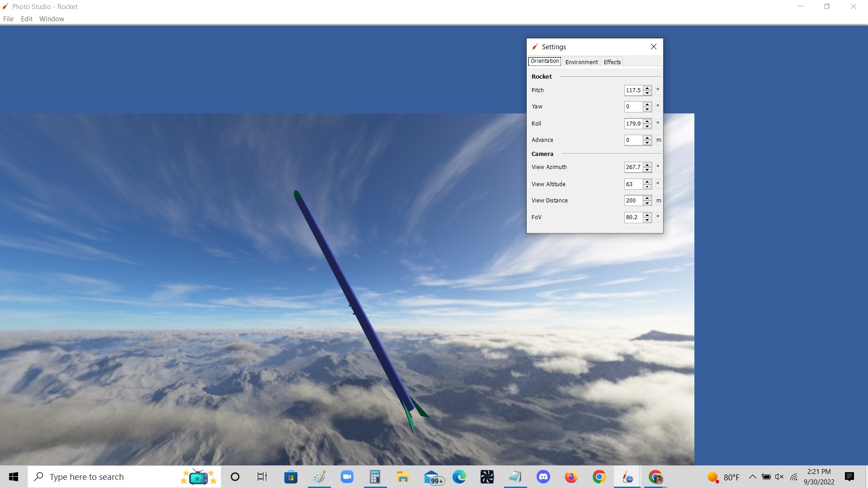Open File Explorer from the taskbar
This screenshot has height=488, width=868.
tap(403, 477)
